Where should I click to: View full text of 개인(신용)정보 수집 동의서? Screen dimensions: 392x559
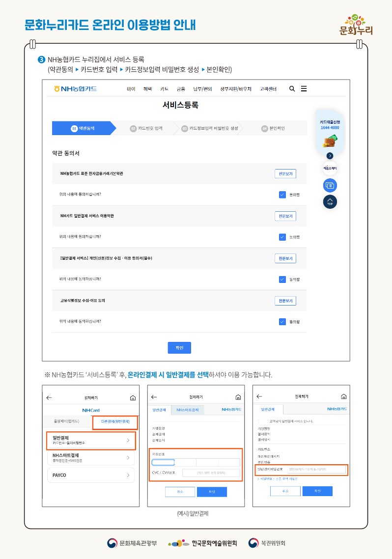pyautogui.click(x=285, y=258)
